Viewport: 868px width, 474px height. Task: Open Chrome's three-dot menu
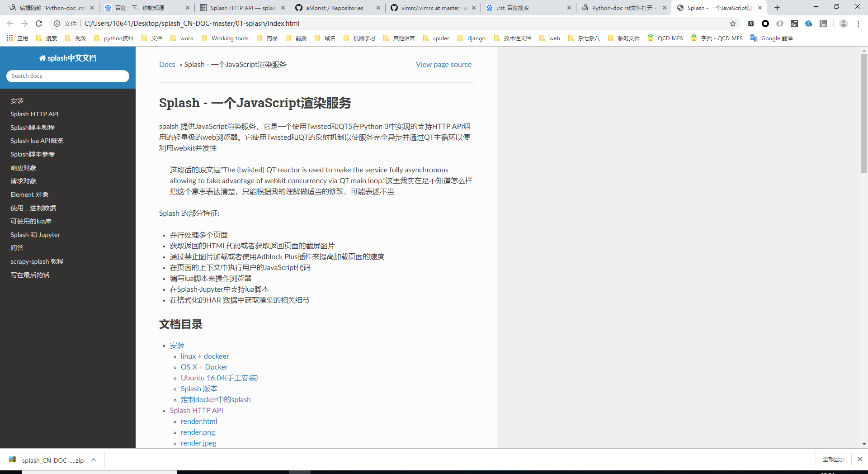[859, 24]
